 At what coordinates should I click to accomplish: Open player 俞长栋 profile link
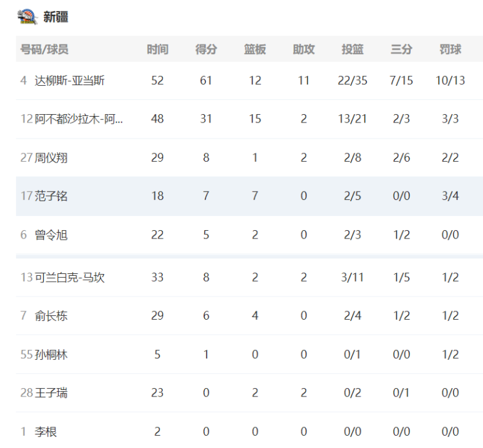click(x=51, y=316)
